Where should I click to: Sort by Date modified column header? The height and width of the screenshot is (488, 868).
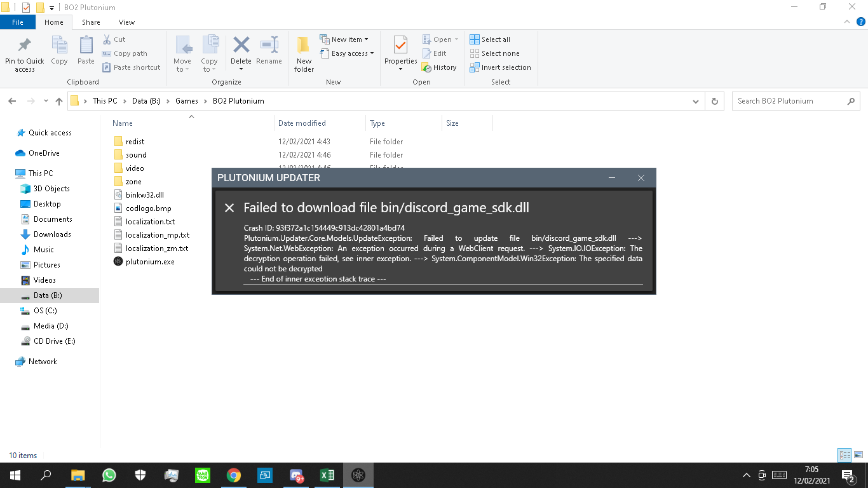coord(302,123)
